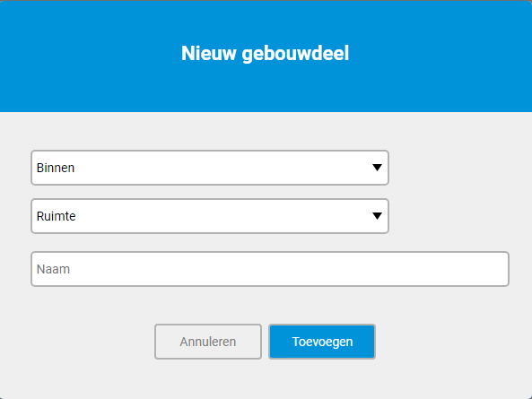The height and width of the screenshot is (399, 532).
Task: Click the Naam placeholder text
Action: click(53, 269)
